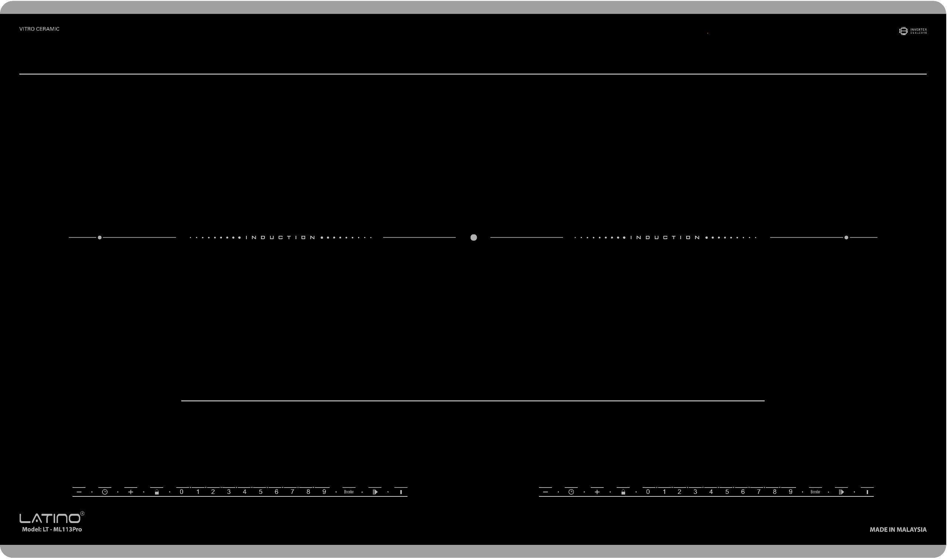
Task: Set right zone power level to 4
Action: tap(711, 492)
